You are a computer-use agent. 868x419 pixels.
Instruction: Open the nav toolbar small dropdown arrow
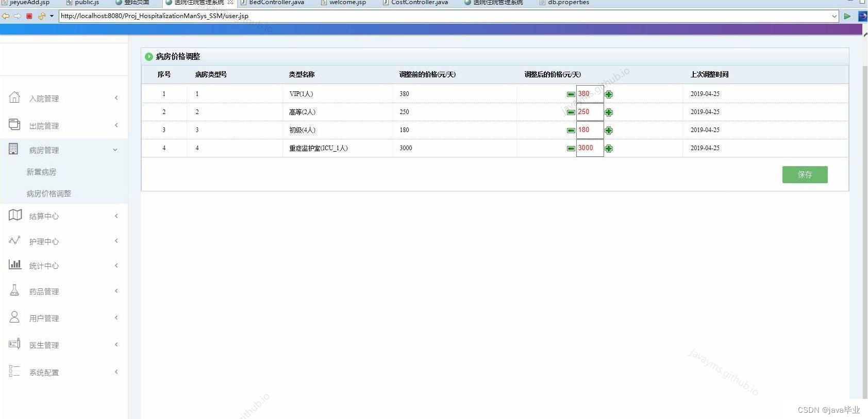pyautogui.click(x=52, y=16)
